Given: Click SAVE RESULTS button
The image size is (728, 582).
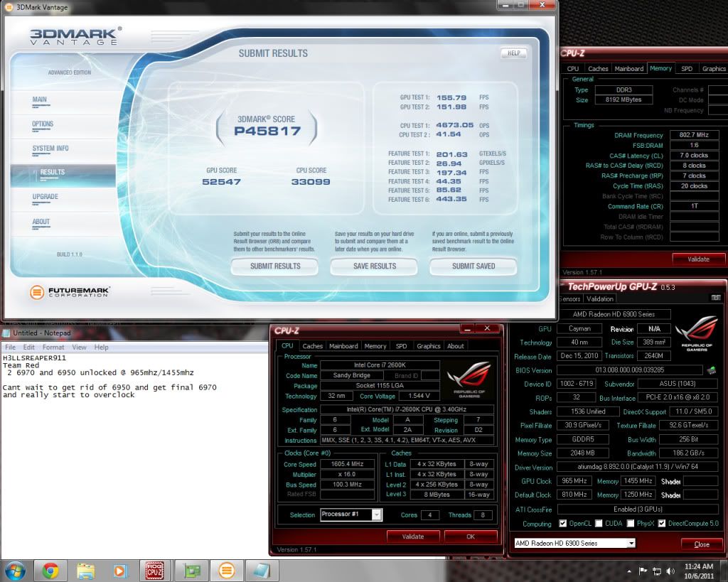Looking at the screenshot, I should tap(374, 266).
